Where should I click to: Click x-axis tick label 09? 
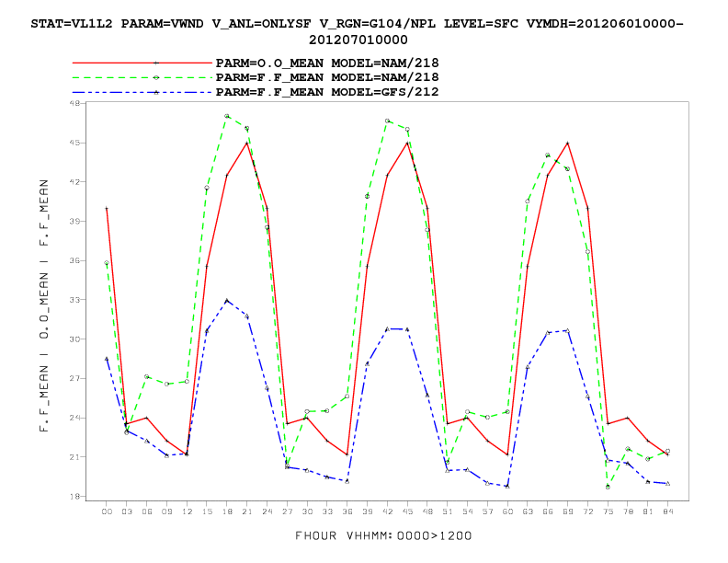pyautogui.click(x=166, y=511)
